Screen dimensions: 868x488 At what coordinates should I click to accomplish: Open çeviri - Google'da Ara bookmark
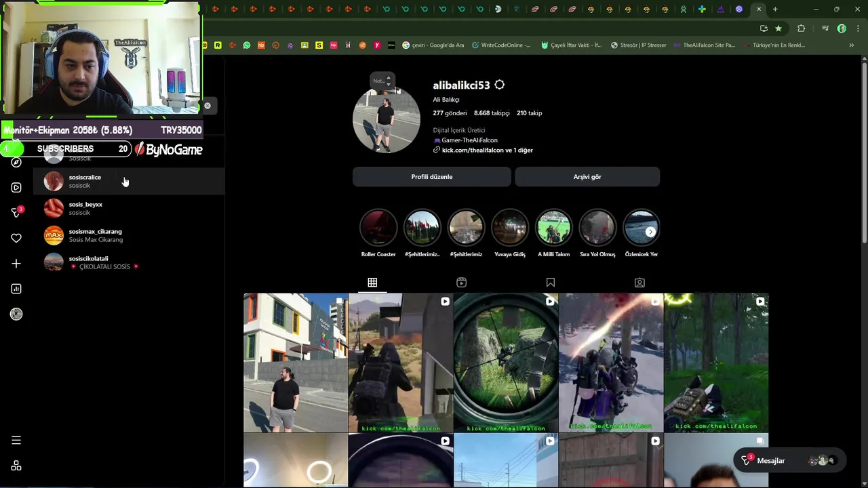coord(433,45)
